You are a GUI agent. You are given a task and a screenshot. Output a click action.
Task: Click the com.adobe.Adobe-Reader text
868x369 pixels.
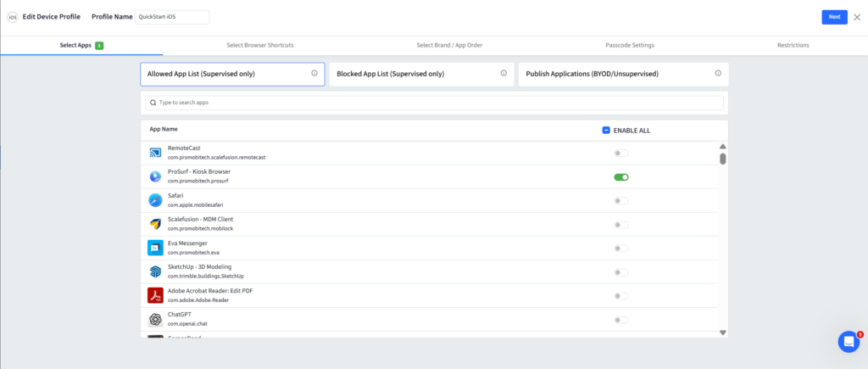tap(198, 300)
